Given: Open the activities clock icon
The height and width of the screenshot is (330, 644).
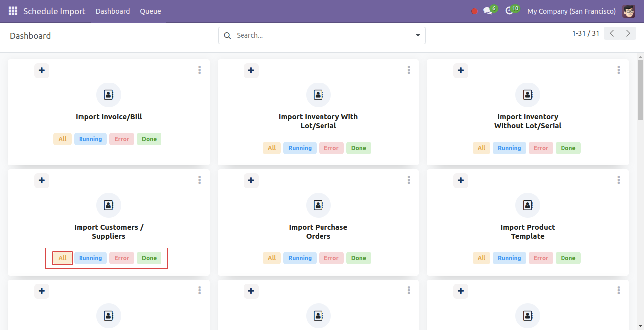Looking at the screenshot, I should 509,11.
